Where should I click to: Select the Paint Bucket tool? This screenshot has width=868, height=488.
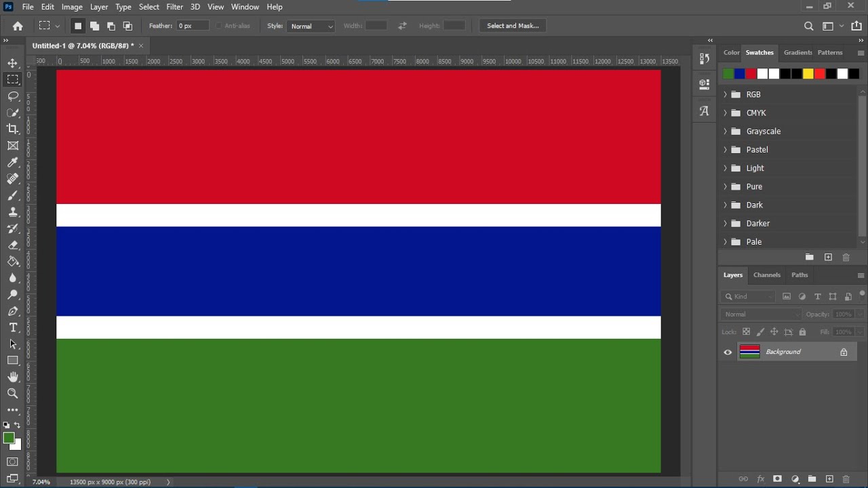coord(13,262)
